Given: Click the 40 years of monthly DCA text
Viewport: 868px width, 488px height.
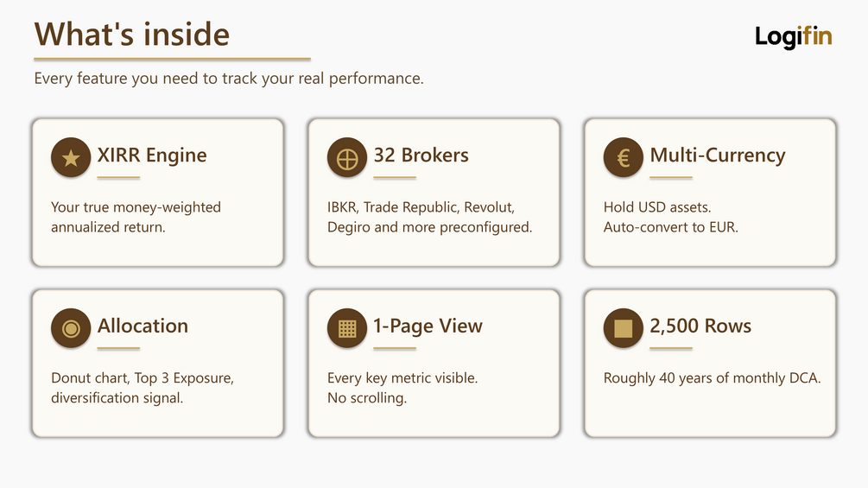Looking at the screenshot, I should pyautogui.click(x=712, y=378).
